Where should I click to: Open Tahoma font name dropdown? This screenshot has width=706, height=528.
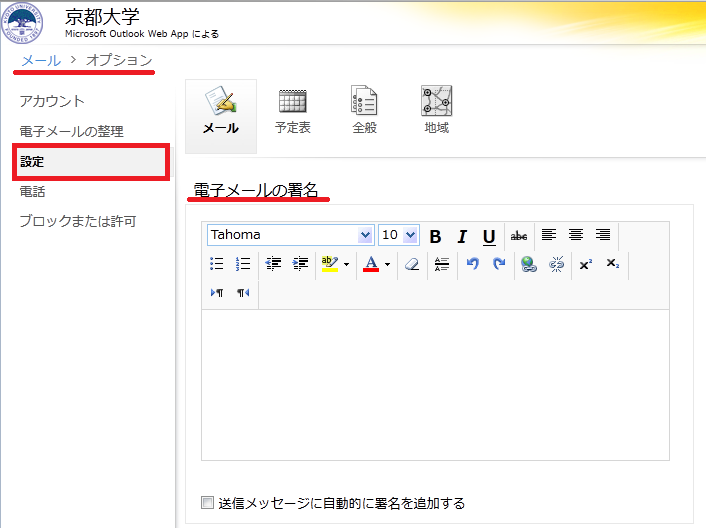coord(365,235)
